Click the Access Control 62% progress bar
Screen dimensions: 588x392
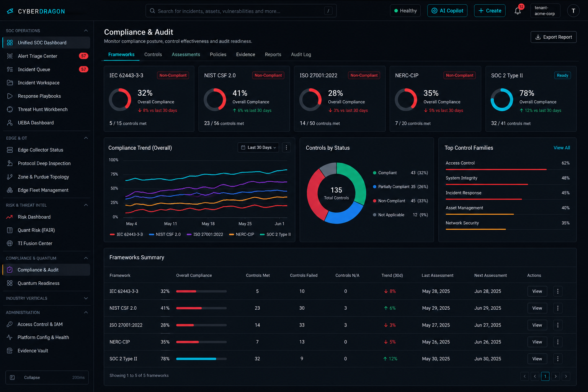point(508,169)
